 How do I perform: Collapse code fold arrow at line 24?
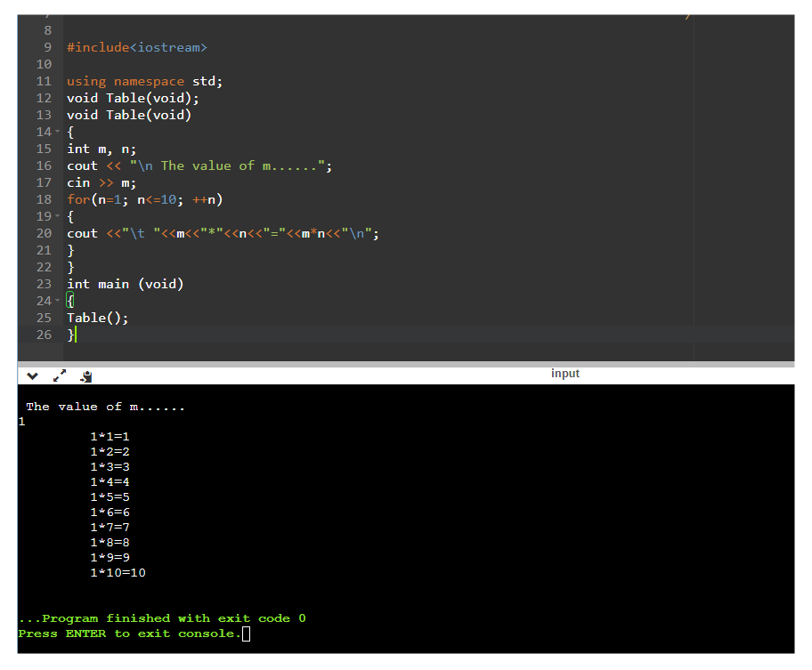tap(58, 301)
